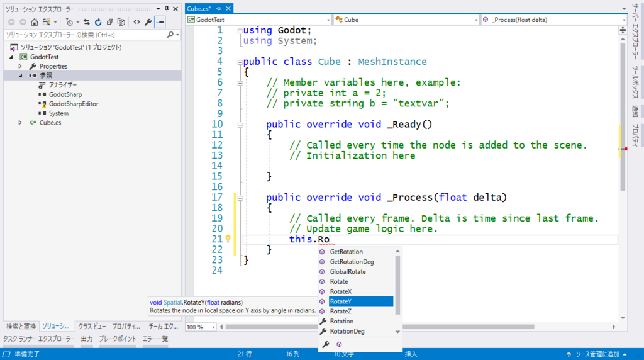Click the Forward navigation arrow in Solution Explorer
Screen dimensions: 644x360
(x=23, y=22)
